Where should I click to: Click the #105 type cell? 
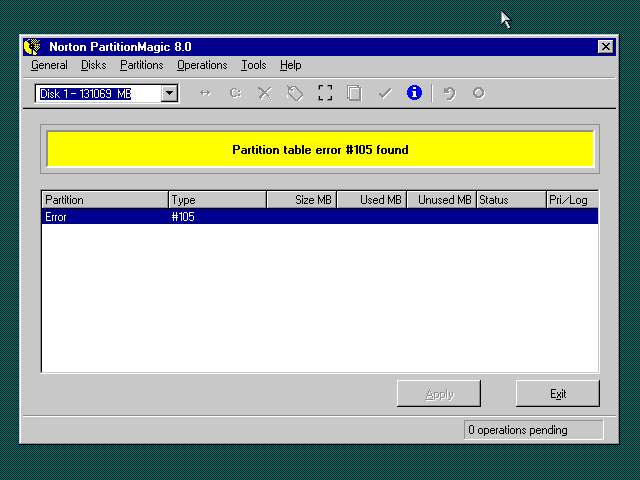pos(183,216)
